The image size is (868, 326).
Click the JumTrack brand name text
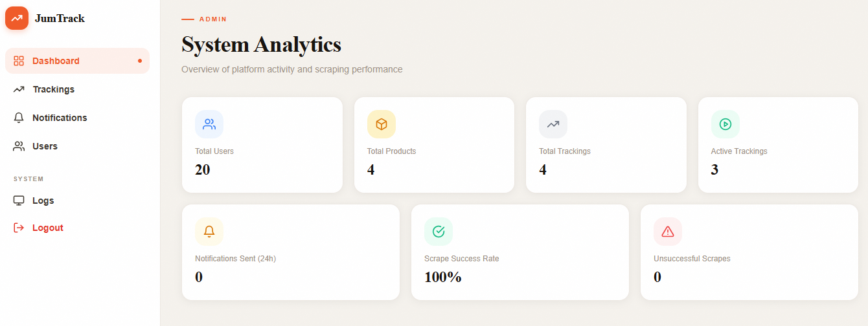point(60,18)
